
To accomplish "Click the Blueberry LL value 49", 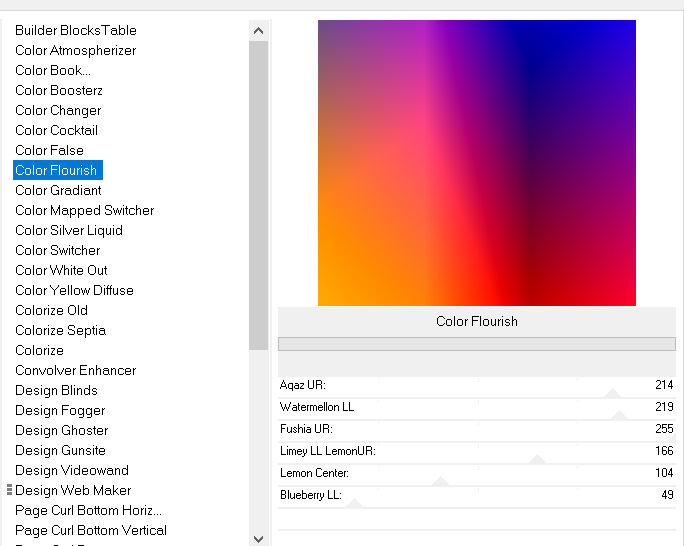I will [x=667, y=495].
